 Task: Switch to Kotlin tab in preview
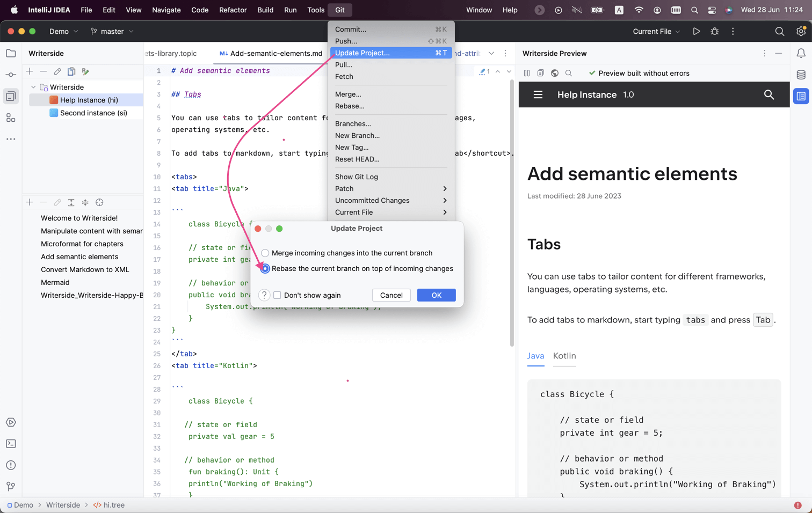click(564, 356)
